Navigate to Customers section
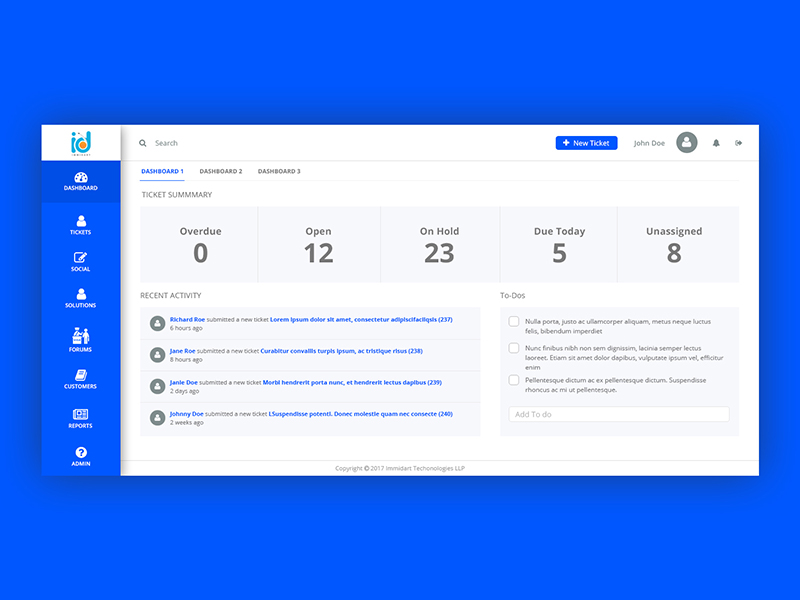This screenshot has height=600, width=800. click(81, 375)
